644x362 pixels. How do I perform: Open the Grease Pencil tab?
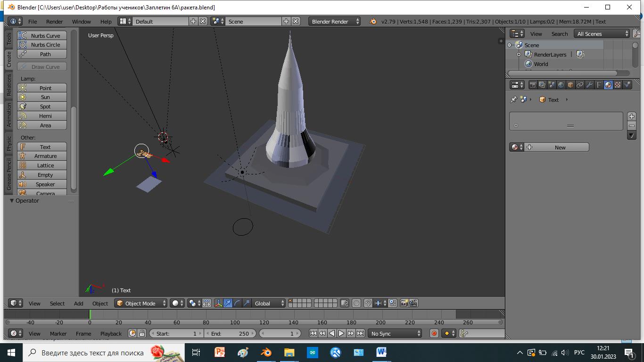tap(8, 174)
